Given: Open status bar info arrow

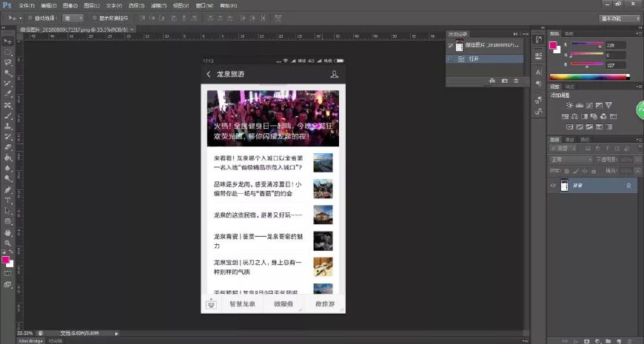Looking at the screenshot, I should (116, 334).
